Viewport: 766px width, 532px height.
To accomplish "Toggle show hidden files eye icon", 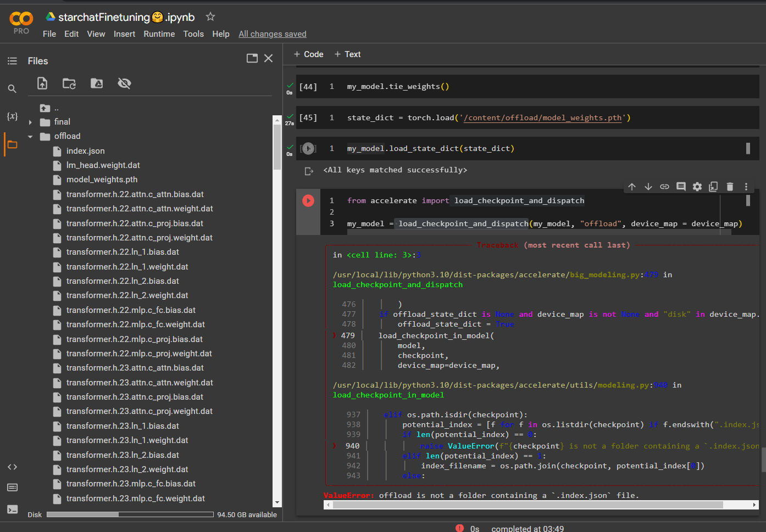I will [124, 83].
